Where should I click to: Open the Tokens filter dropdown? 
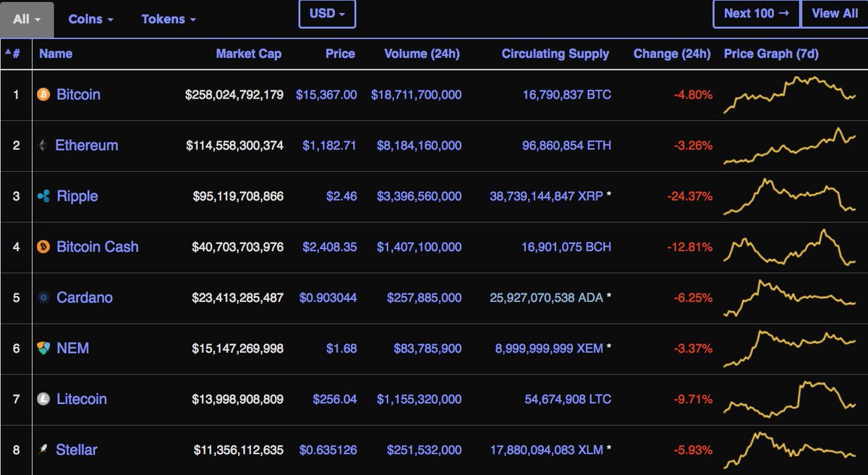point(168,19)
